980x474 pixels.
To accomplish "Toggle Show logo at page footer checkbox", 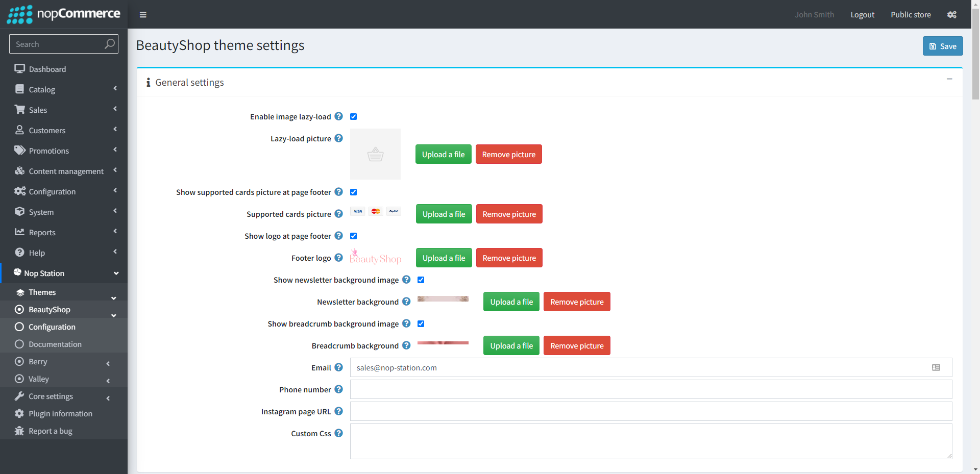I will [353, 236].
